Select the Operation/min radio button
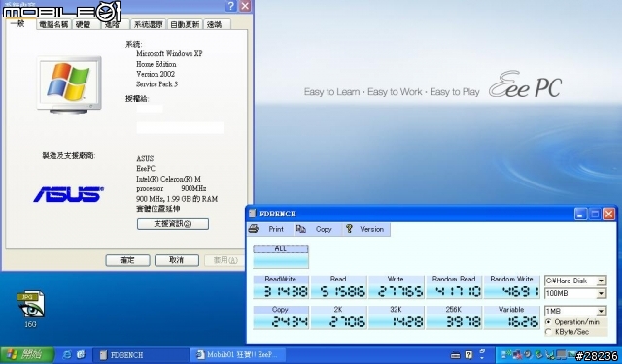The height and width of the screenshot is (364, 622). click(x=548, y=322)
